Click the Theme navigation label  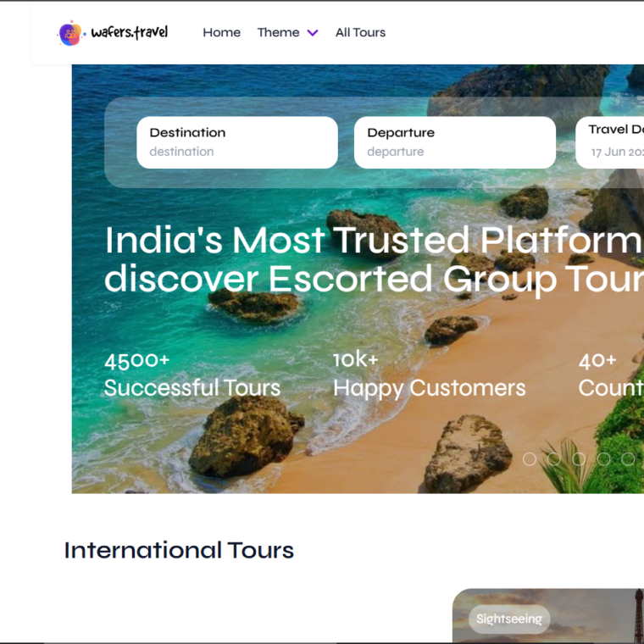click(x=278, y=32)
